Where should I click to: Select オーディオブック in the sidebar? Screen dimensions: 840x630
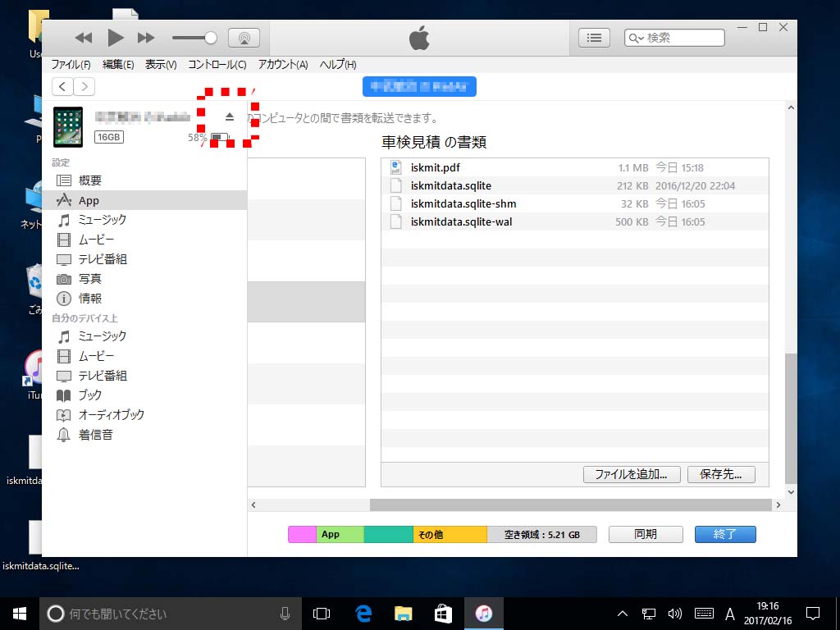111,415
